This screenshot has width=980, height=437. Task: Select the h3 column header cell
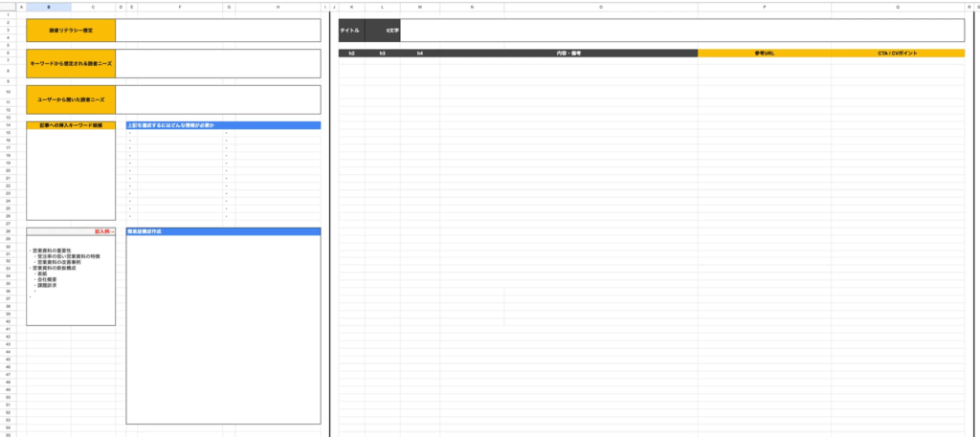tap(383, 54)
